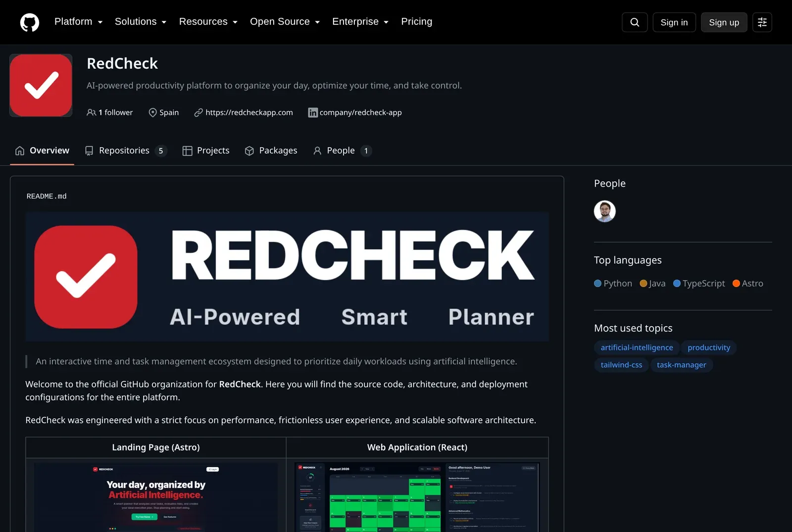
Task: Open the appearance settings sliders icon
Action: tap(762, 22)
